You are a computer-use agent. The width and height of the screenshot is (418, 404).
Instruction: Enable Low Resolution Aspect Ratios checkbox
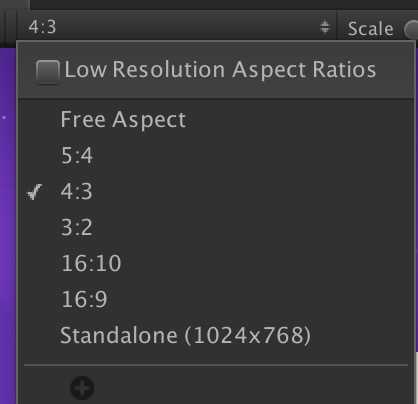tap(48, 71)
